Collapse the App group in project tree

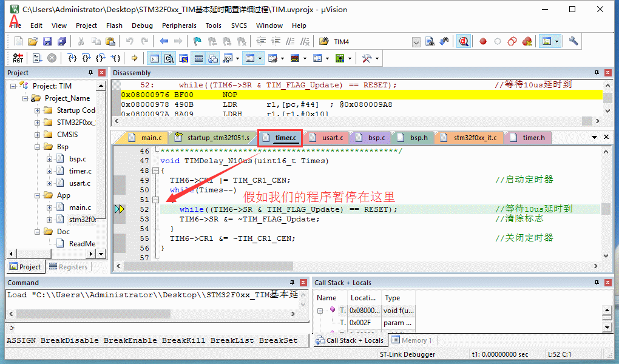click(x=37, y=195)
